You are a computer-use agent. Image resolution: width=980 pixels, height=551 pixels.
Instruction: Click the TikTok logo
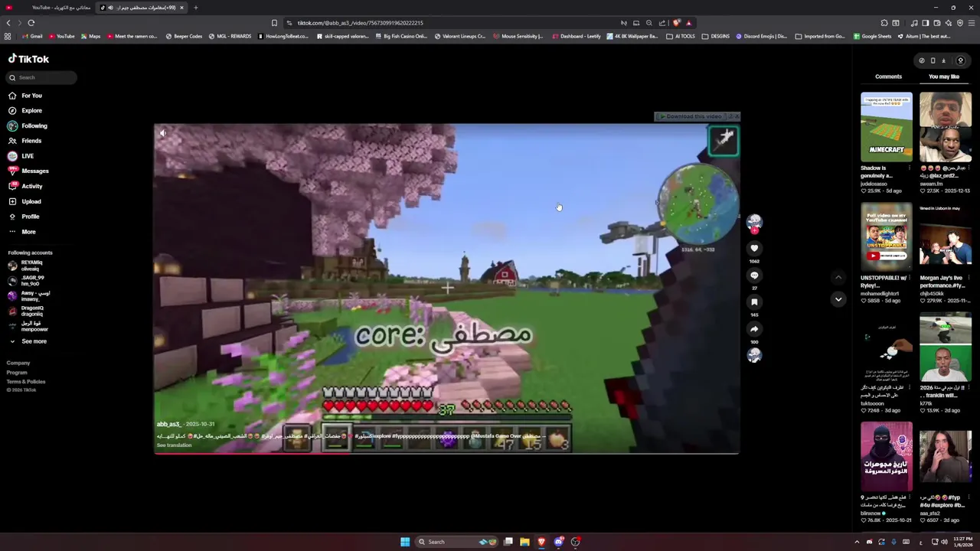click(28, 59)
